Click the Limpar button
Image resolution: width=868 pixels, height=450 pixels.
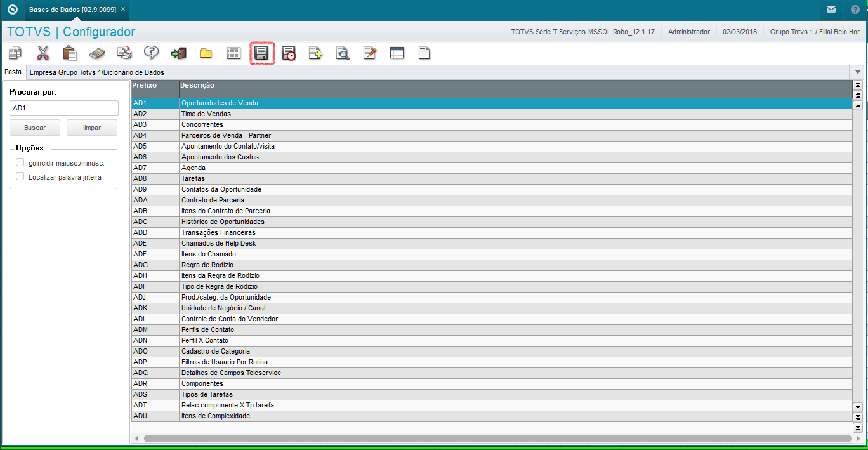(92, 128)
